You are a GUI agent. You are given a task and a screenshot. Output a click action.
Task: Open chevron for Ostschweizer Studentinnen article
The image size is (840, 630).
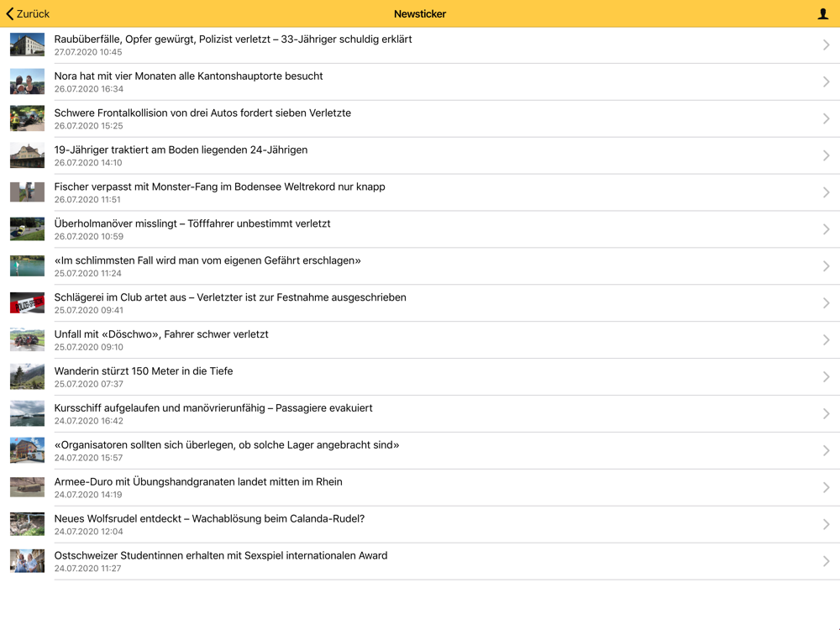tap(826, 561)
